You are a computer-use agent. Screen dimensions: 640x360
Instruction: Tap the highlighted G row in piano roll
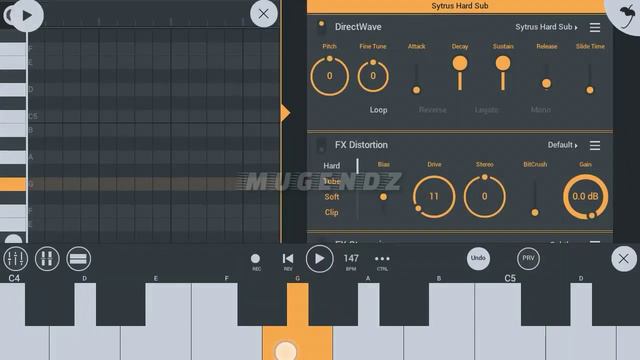[153, 184]
